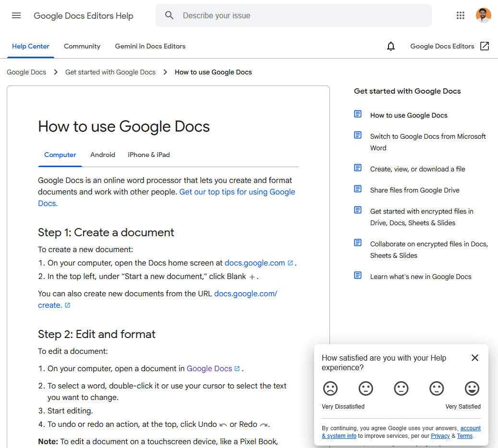Screen dimensions: 498x448
Task: Click the Step 2: Edit and format heading
Action: coord(97,334)
